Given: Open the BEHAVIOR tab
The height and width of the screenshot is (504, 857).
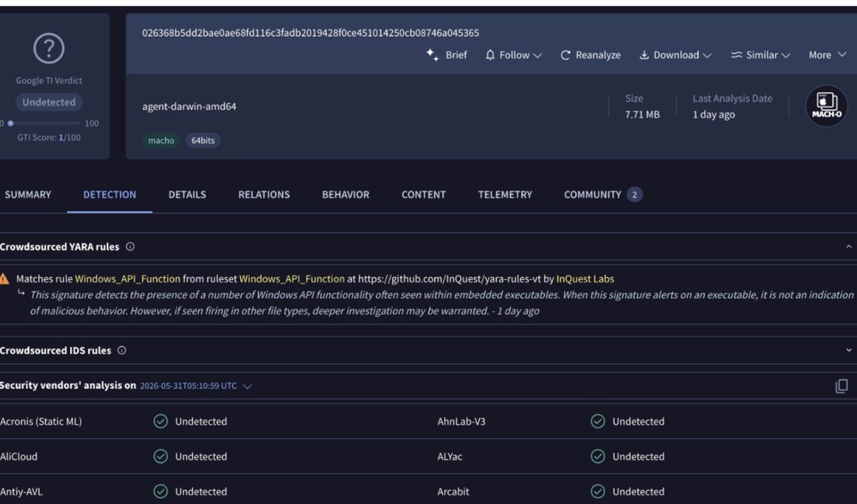Looking at the screenshot, I should click(x=346, y=194).
